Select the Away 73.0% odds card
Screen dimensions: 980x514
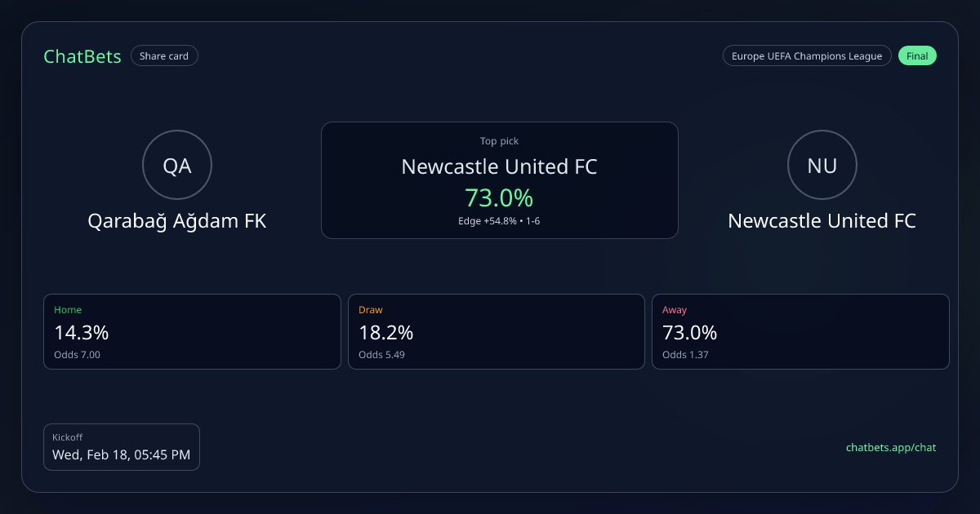pyautogui.click(x=800, y=331)
